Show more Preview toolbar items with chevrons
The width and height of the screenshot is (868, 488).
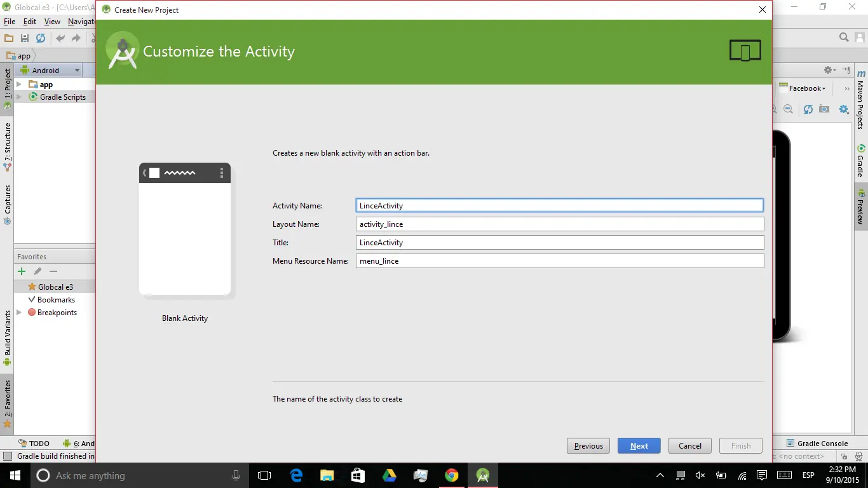point(846,88)
